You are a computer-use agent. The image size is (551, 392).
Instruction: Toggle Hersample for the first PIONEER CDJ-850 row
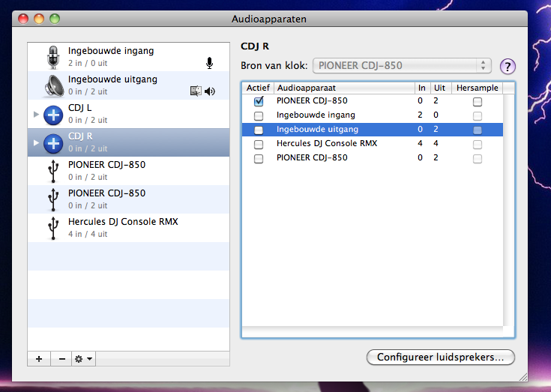[478, 101]
